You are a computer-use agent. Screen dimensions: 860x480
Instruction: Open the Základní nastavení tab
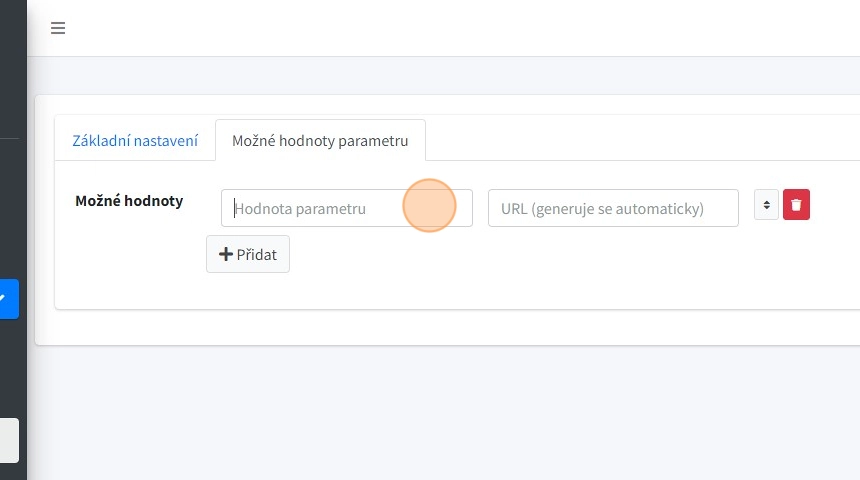135,141
